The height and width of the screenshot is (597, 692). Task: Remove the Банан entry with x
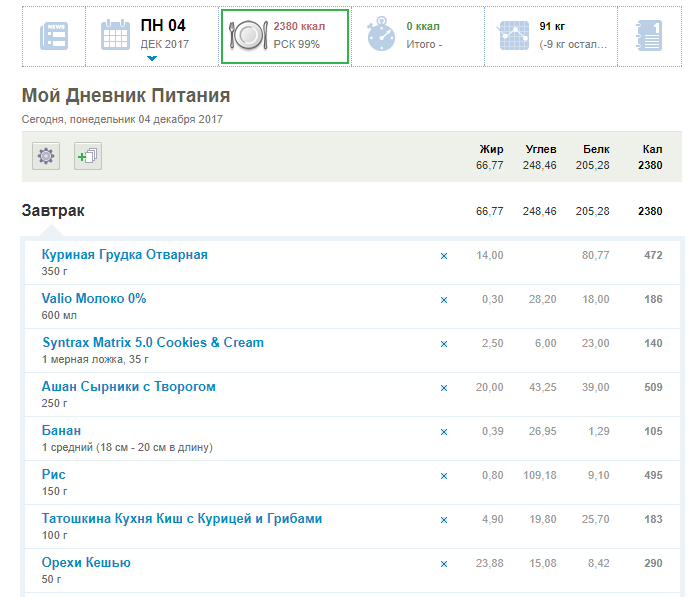pos(444,432)
